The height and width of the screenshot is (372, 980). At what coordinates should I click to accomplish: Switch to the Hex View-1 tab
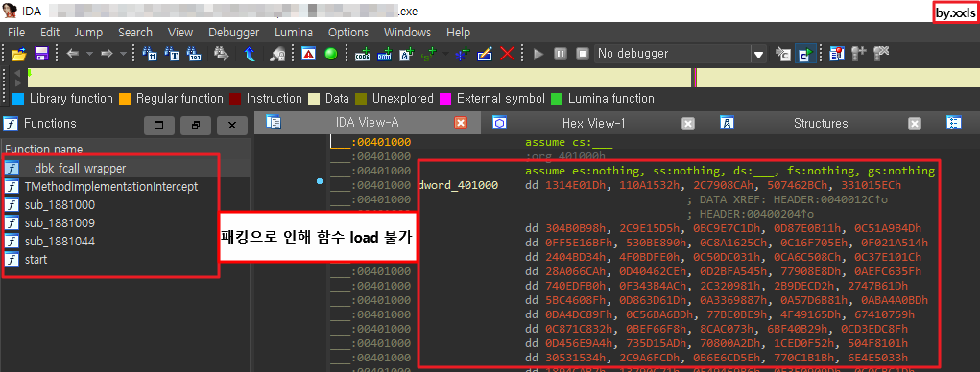click(x=593, y=123)
